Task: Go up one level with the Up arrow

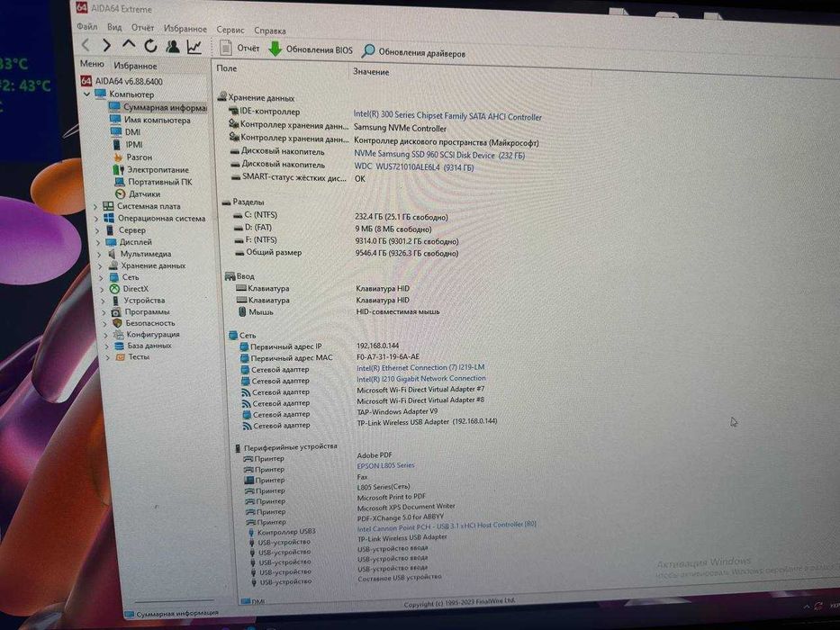Action: point(129,44)
